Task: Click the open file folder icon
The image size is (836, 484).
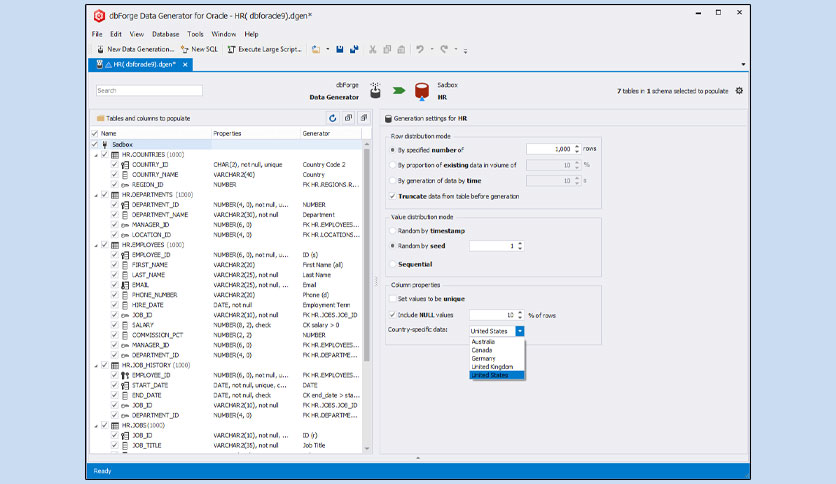Action: pyautogui.click(x=316, y=49)
